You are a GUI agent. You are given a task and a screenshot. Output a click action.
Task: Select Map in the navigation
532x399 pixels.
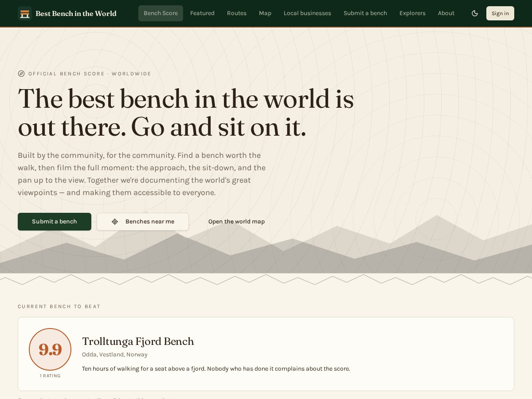point(265,13)
